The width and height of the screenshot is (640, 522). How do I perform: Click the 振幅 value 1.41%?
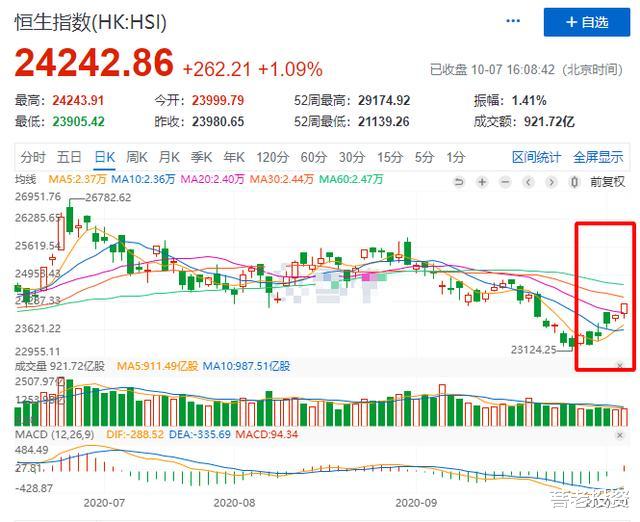coord(529,100)
